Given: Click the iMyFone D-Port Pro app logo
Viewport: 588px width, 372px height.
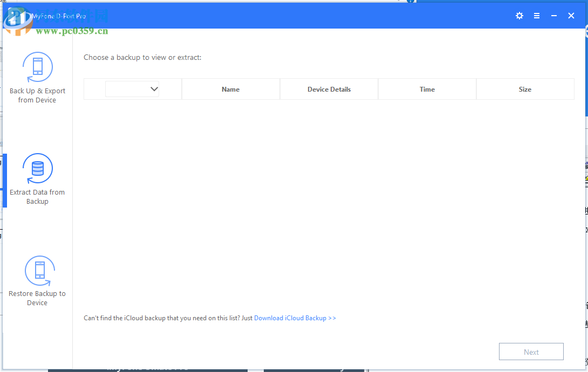Looking at the screenshot, I should click(x=17, y=17).
